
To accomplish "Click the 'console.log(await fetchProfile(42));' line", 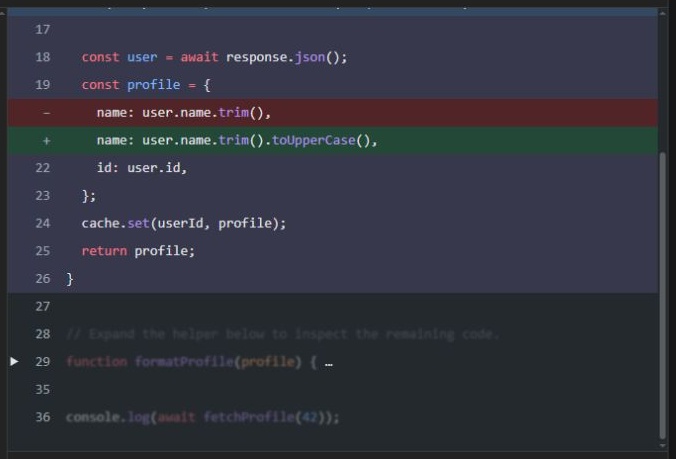I will [x=203, y=417].
